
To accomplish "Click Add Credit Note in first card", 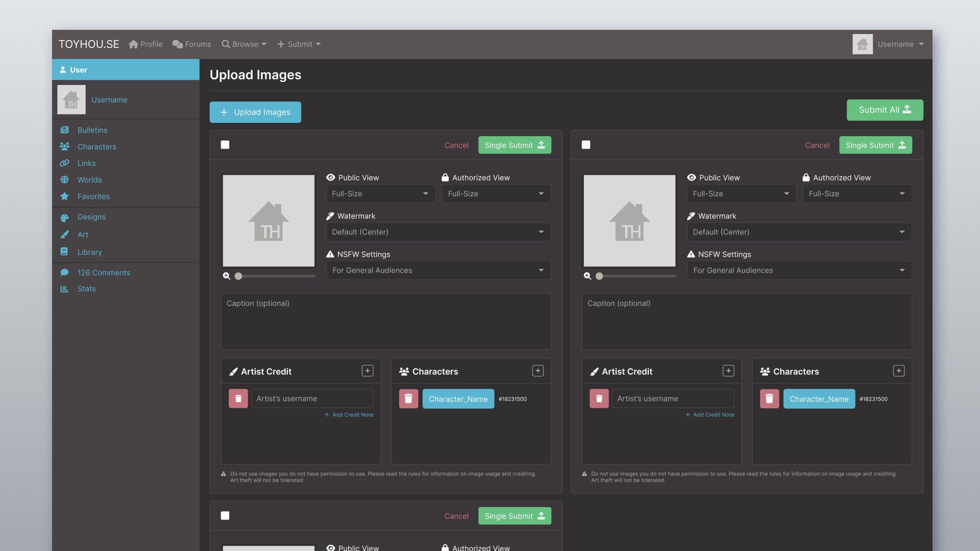I will (x=349, y=415).
